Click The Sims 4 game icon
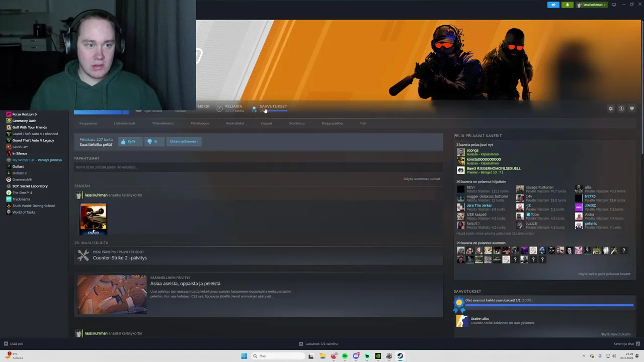 coord(9,193)
